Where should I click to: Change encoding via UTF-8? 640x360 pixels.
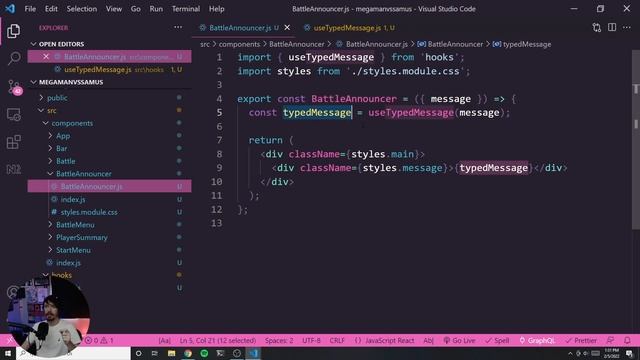[311, 340]
